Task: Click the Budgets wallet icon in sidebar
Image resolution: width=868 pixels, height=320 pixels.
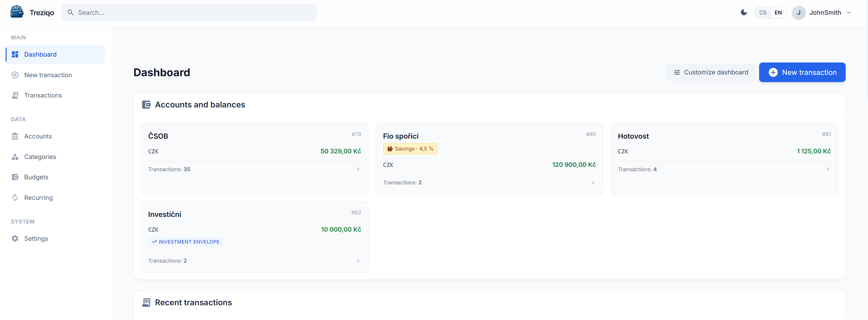Action: pyautogui.click(x=15, y=177)
